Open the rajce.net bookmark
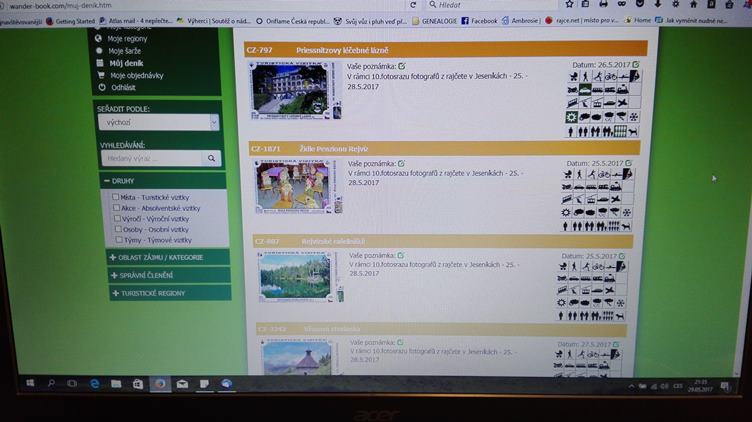The height and width of the screenshot is (422, 752). click(582, 21)
